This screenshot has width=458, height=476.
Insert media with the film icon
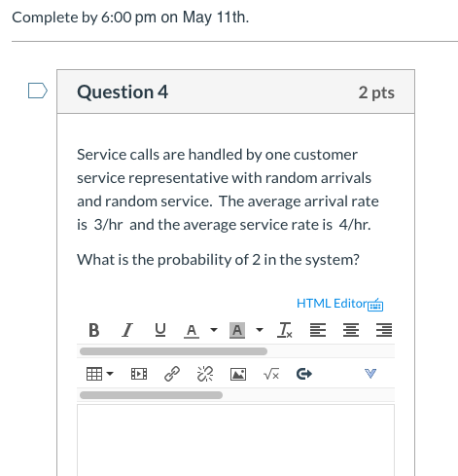[x=139, y=374]
